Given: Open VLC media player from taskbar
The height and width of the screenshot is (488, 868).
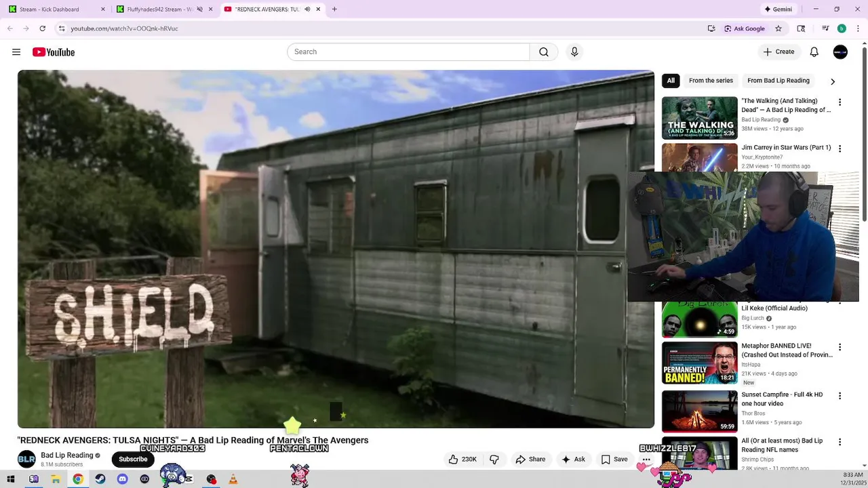Looking at the screenshot, I should click(233, 479).
